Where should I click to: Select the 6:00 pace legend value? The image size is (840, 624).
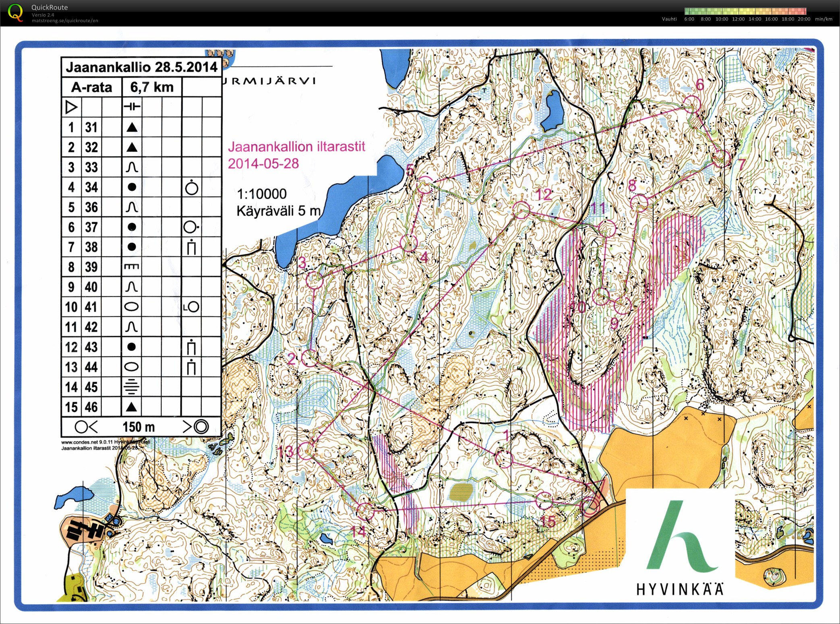(x=689, y=19)
